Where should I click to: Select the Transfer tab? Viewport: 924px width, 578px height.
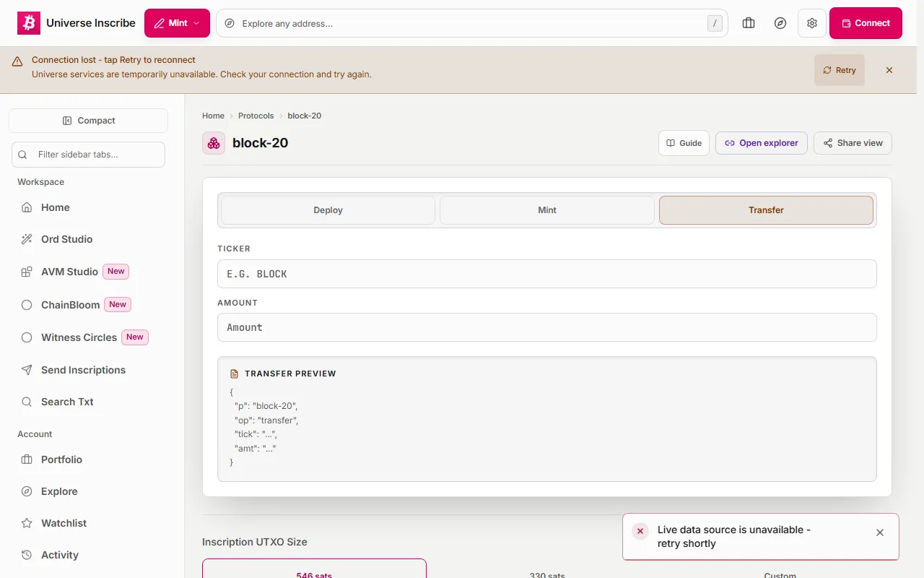[766, 210]
